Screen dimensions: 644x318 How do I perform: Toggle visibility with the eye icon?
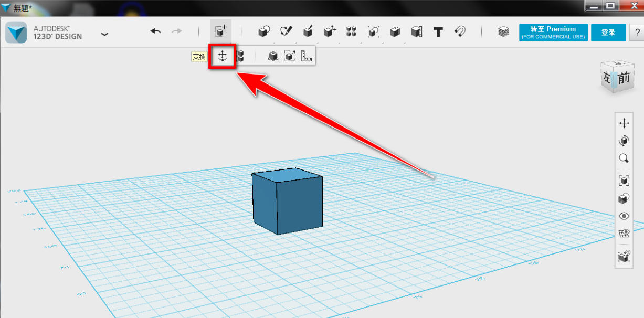[624, 216]
